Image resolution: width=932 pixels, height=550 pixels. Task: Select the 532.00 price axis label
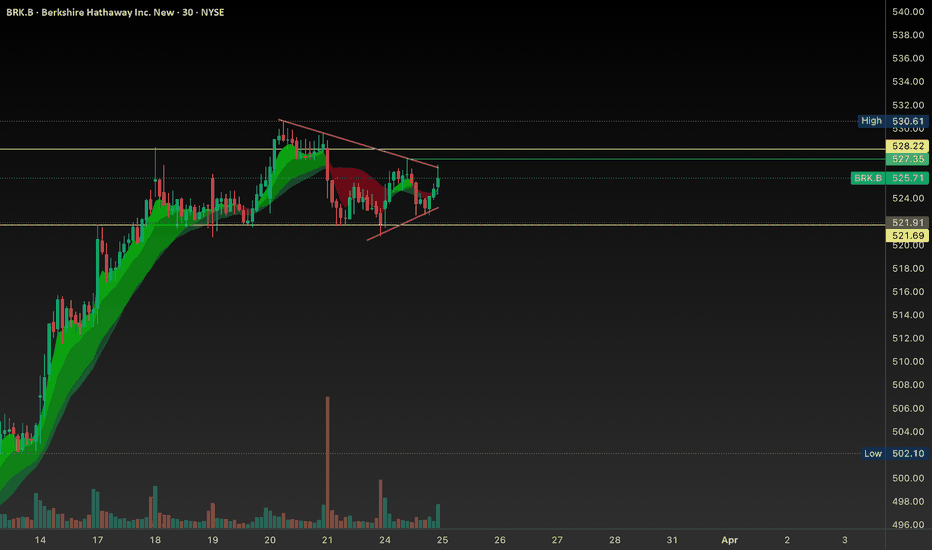pos(908,105)
